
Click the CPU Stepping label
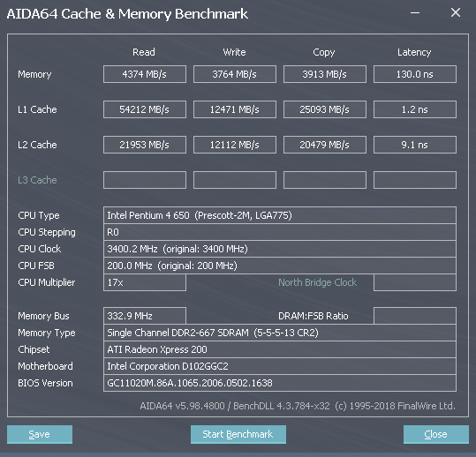click(47, 232)
